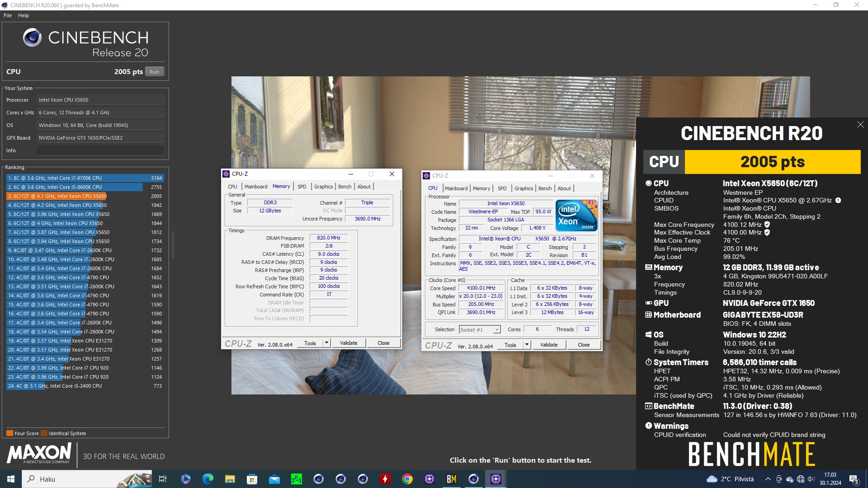Click Validate in CPU-Z Memory window

coord(349,343)
